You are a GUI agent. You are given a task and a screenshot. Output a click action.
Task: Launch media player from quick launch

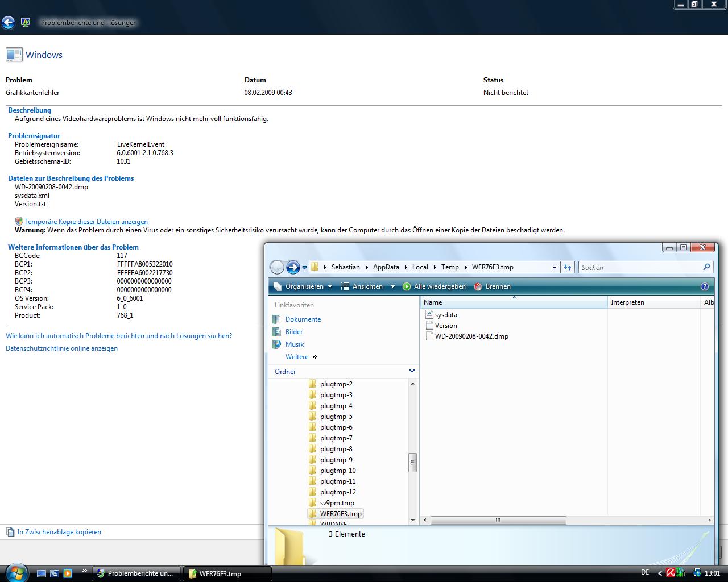[67, 573]
